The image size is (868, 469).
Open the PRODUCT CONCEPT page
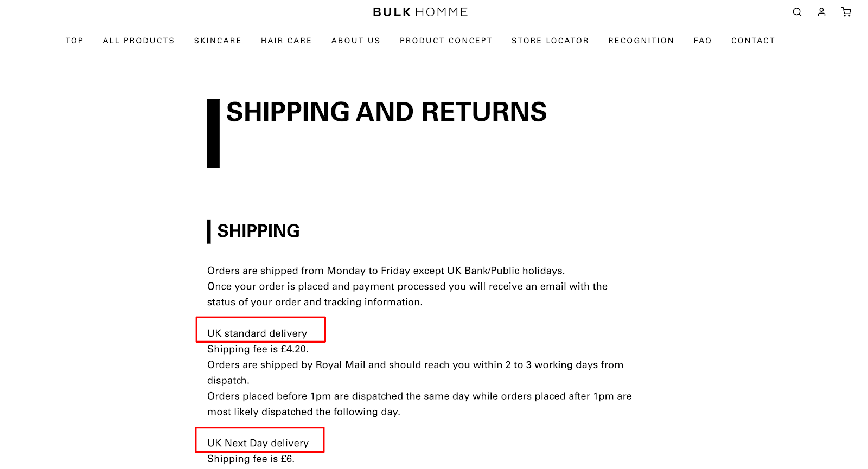tap(445, 40)
